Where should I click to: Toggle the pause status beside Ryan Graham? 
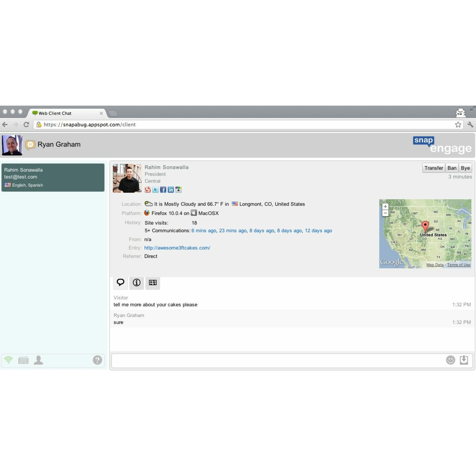(x=30, y=144)
